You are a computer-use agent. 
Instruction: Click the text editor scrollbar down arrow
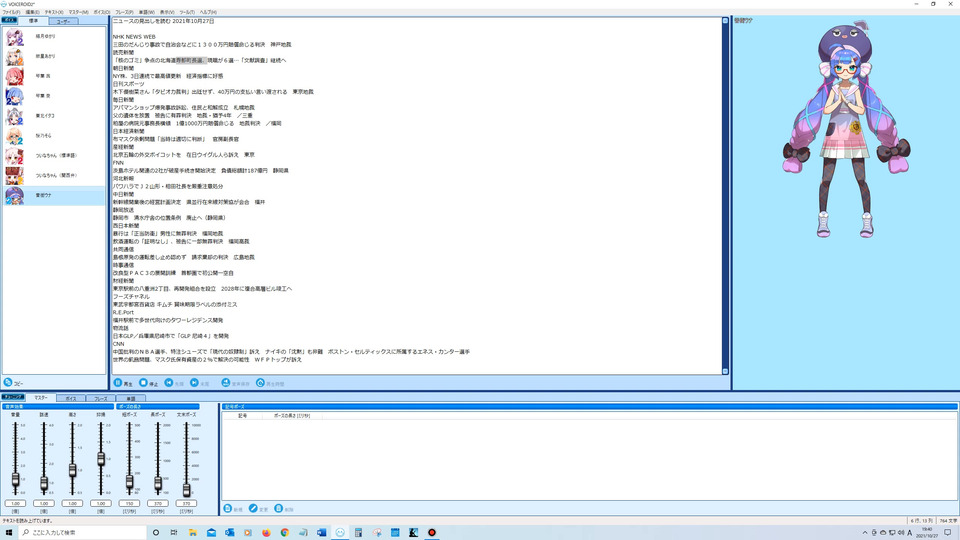tap(726, 371)
